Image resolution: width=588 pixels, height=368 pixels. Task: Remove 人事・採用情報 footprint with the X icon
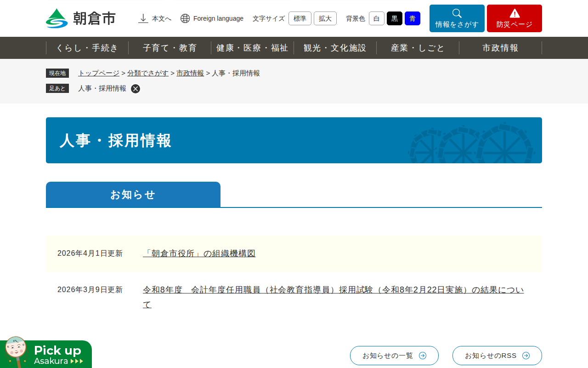pos(136,89)
